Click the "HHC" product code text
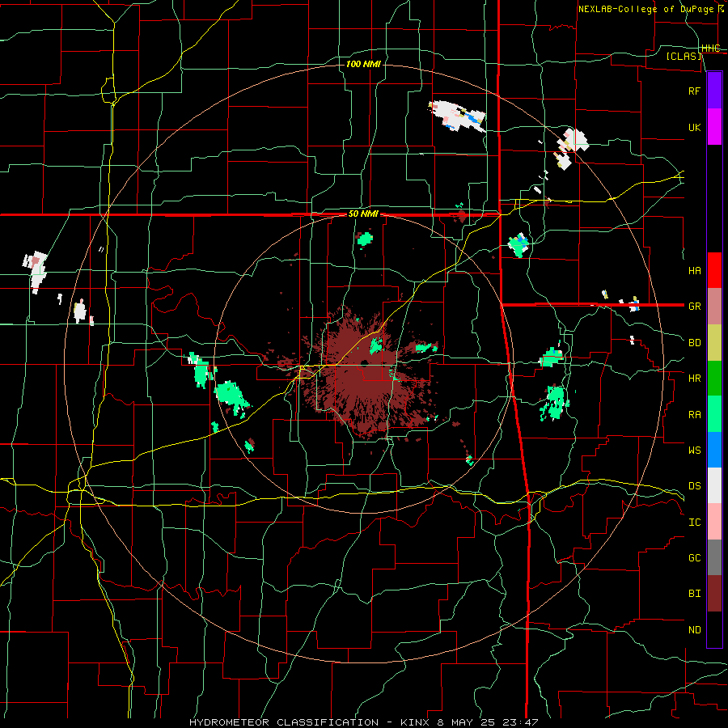Screen dimensions: 728x728 711,48
